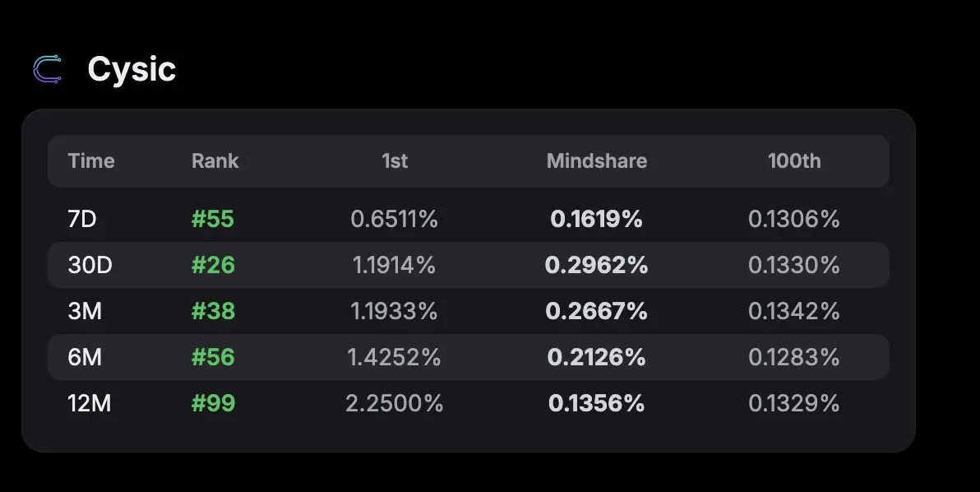This screenshot has width=980, height=492.
Task: Click the #55 rank value
Action: [212, 219]
